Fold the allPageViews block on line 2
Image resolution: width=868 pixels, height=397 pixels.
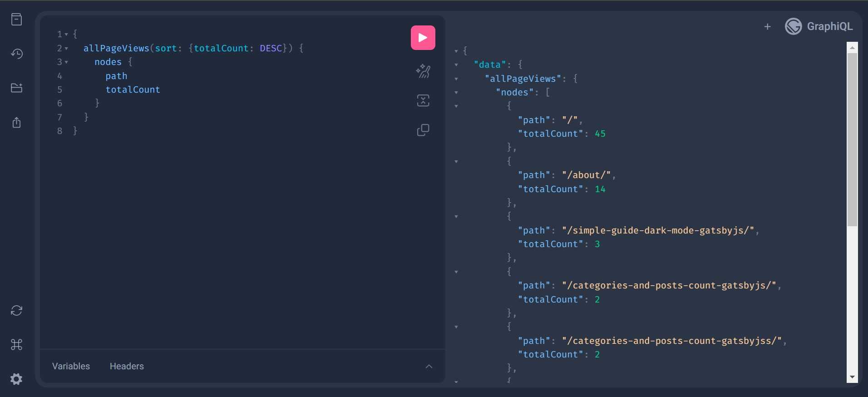click(66, 49)
